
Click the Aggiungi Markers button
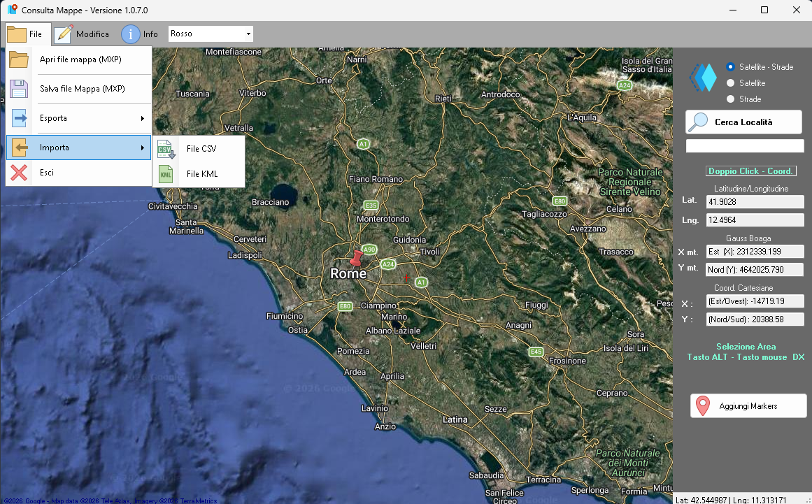pyautogui.click(x=748, y=405)
